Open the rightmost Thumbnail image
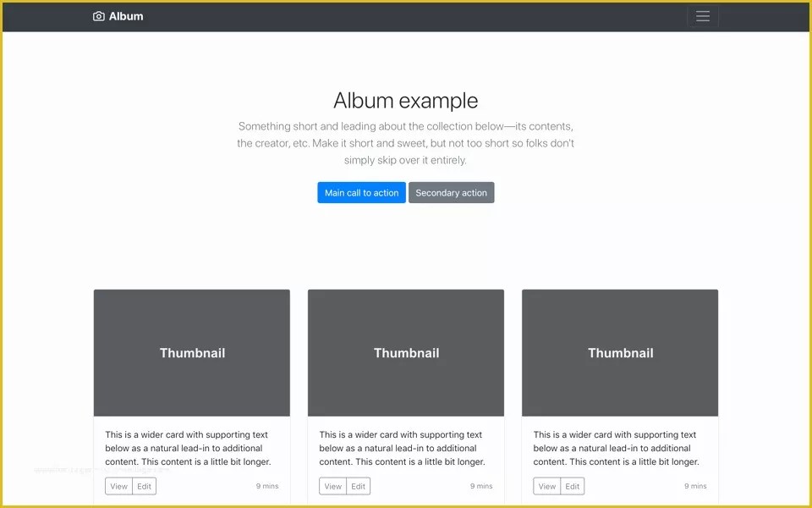Screen dimensions: 812x508 [620, 352]
